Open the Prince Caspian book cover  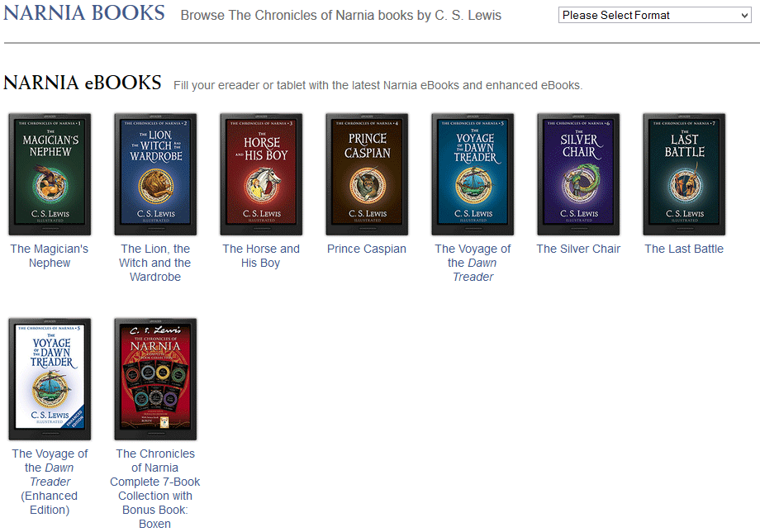pyautogui.click(x=367, y=174)
